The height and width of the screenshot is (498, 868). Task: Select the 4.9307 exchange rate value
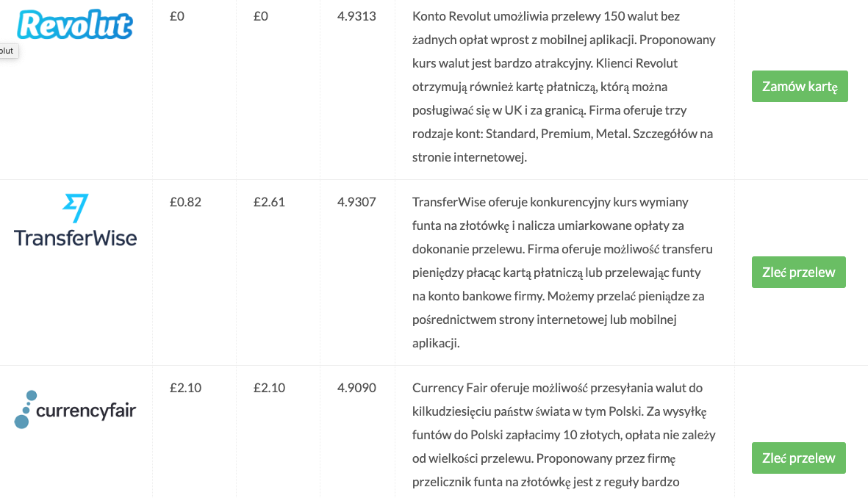click(356, 202)
